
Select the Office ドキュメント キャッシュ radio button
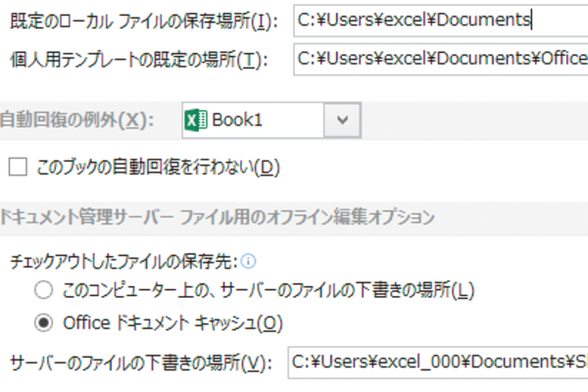coord(43,323)
